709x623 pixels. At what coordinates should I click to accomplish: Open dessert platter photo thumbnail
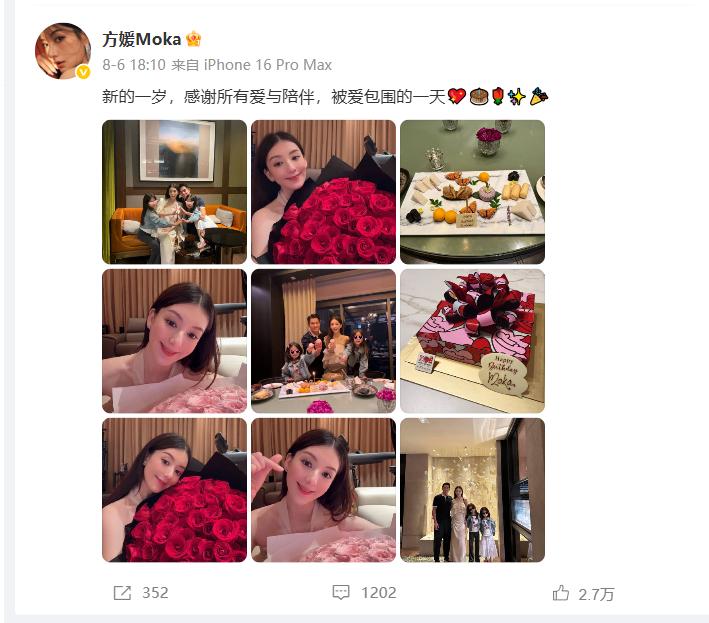pyautogui.click(x=473, y=192)
